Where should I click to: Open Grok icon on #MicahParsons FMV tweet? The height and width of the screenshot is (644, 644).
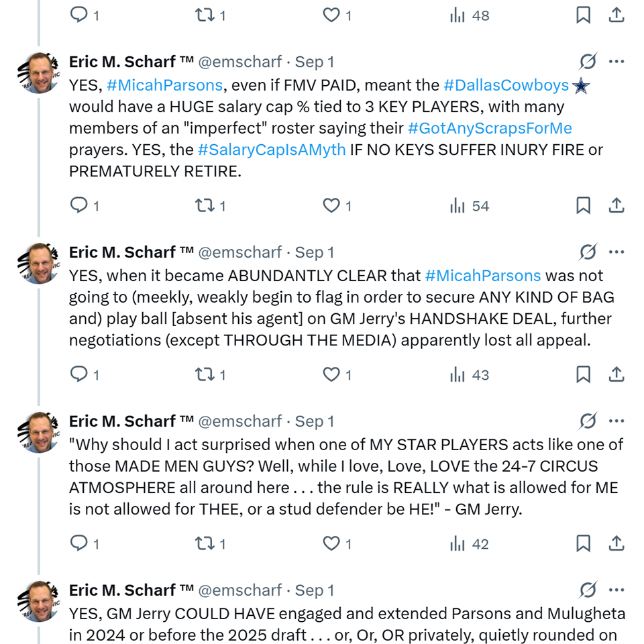[x=588, y=62]
